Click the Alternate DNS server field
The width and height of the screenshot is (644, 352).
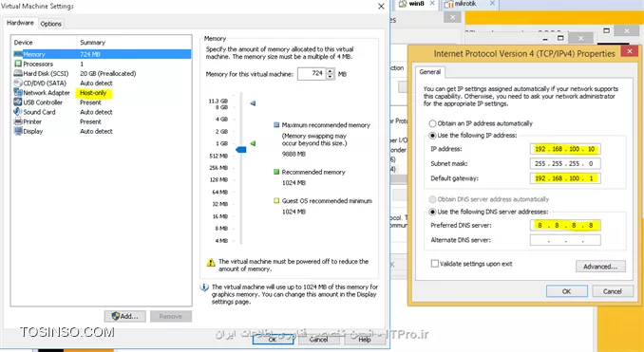[565, 240]
